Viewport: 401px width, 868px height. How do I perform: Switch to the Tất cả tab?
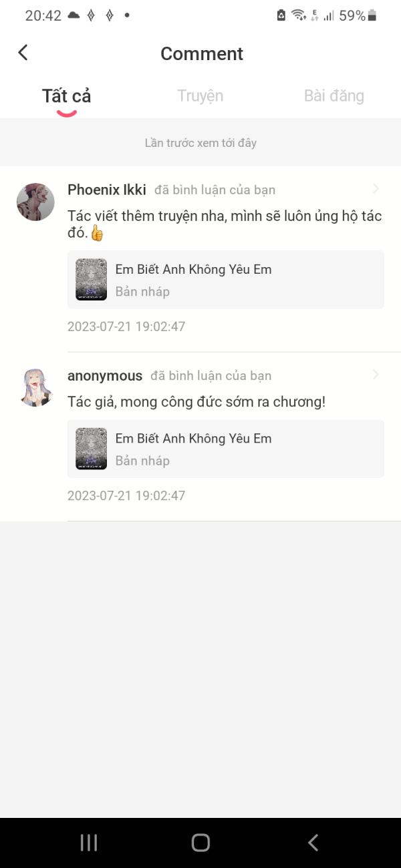[66, 96]
